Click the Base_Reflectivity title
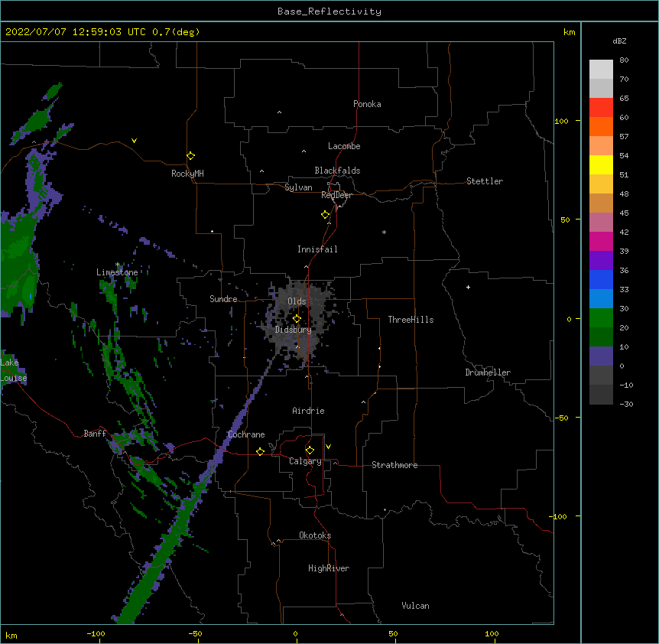The image size is (659, 644). click(329, 11)
